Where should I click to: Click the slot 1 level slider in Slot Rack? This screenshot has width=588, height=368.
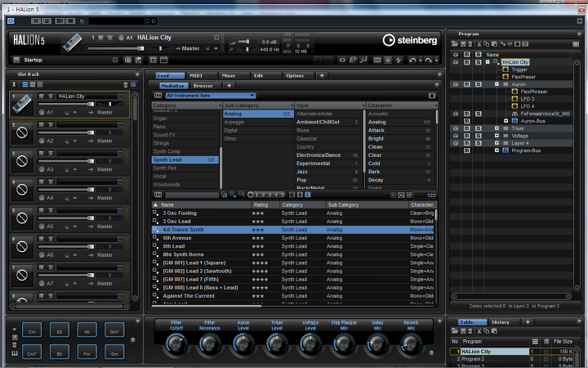66,104
